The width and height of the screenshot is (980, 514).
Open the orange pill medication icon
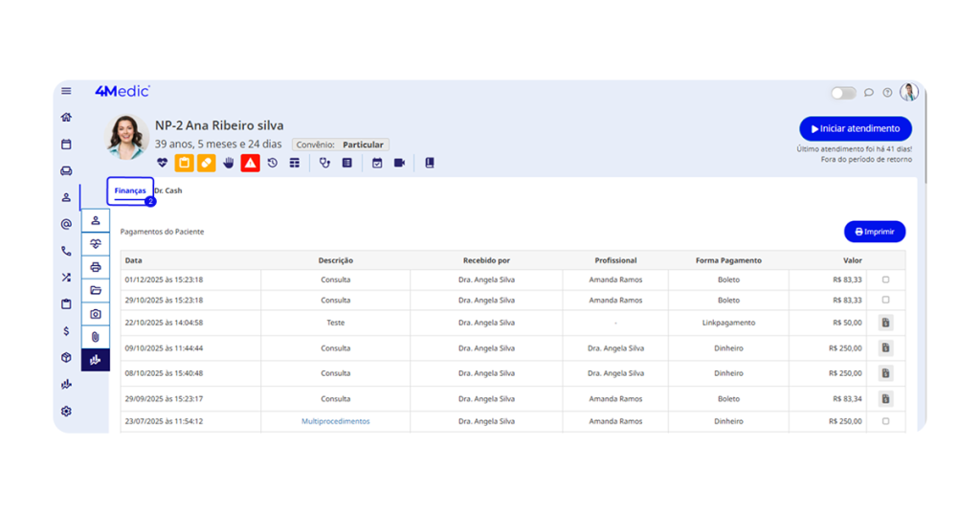(x=206, y=163)
